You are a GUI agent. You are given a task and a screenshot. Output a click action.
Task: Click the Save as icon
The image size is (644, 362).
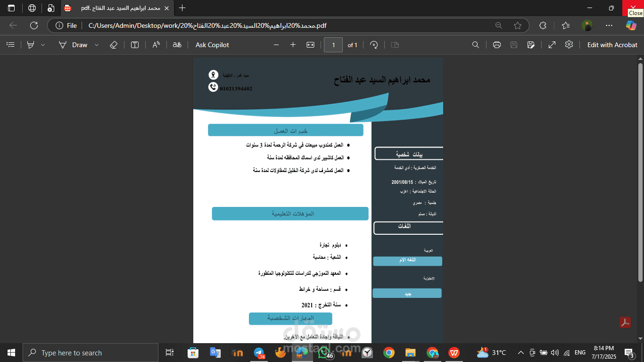(x=531, y=45)
